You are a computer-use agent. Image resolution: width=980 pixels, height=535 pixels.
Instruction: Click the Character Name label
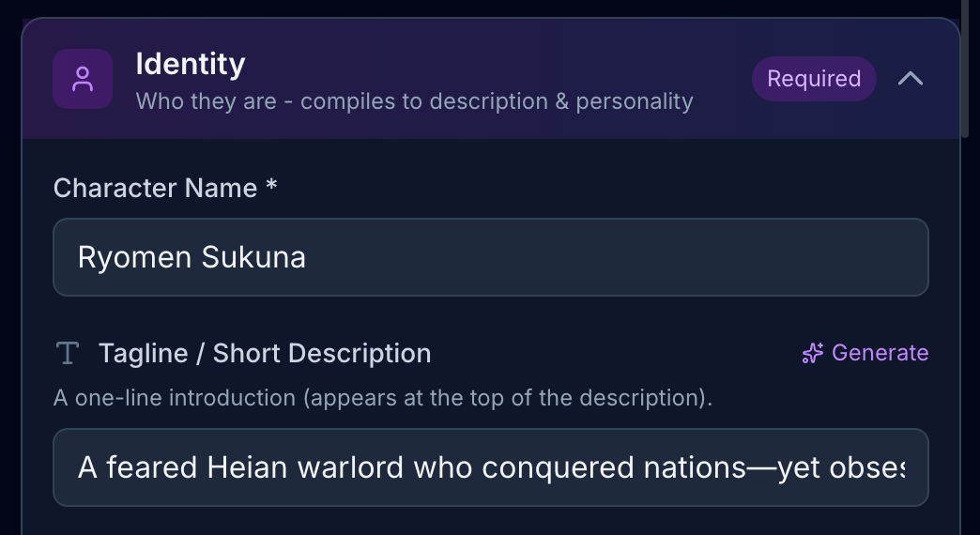click(x=155, y=188)
